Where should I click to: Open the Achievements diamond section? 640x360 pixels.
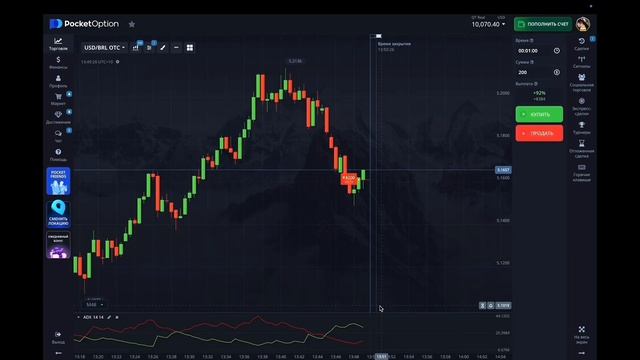coord(58,118)
